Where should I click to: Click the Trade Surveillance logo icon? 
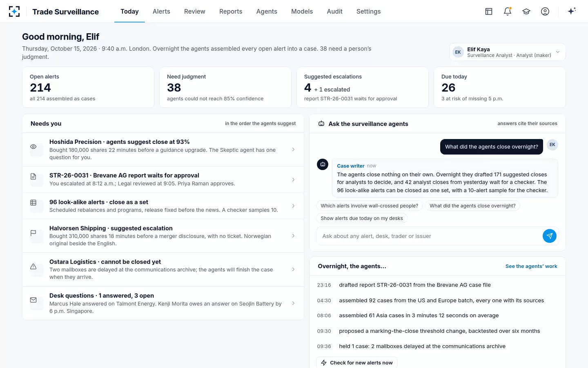pos(14,11)
